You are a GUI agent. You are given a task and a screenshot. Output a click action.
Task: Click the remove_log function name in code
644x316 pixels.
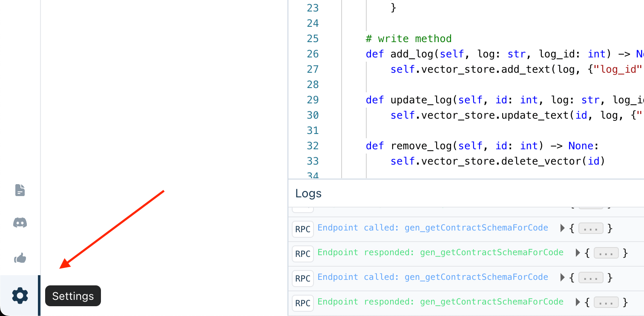point(421,146)
